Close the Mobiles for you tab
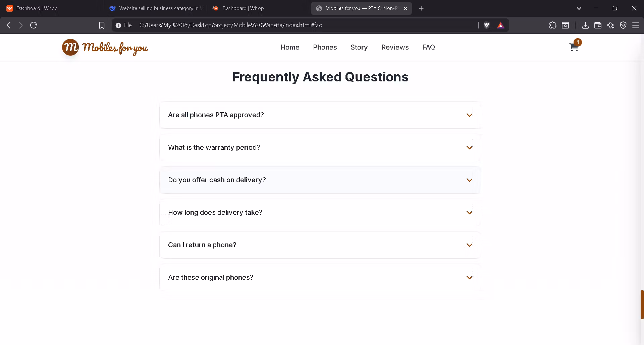Image resolution: width=644 pixels, height=345 pixels. coord(405,8)
